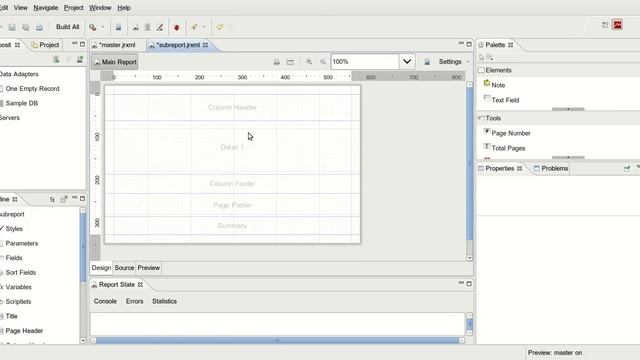The height and width of the screenshot is (360, 640).
Task: Open the zoom level dropdown arrow
Action: [407, 62]
